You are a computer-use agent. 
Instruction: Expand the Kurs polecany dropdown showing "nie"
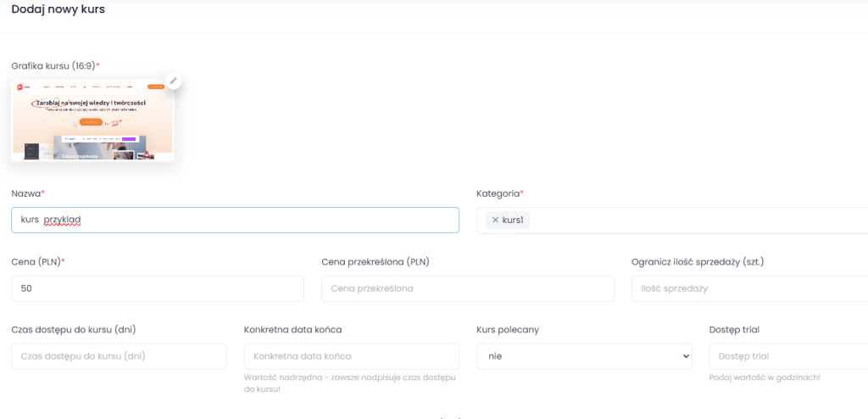(x=584, y=356)
